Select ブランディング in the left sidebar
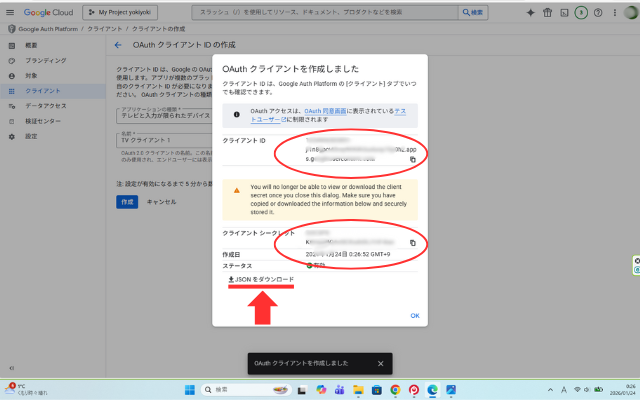This screenshot has width=640, height=400. [38, 61]
